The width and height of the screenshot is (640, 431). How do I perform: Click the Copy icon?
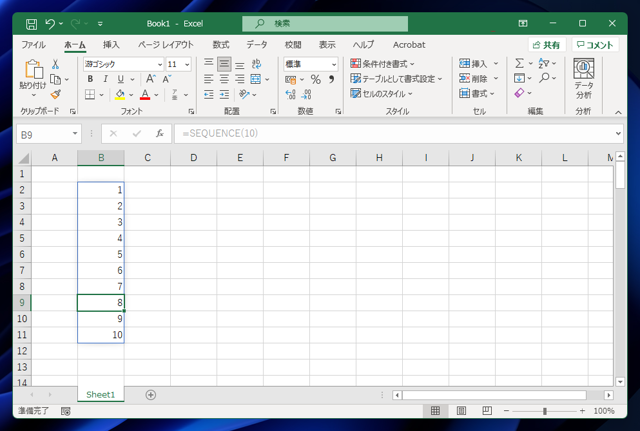[x=55, y=79]
